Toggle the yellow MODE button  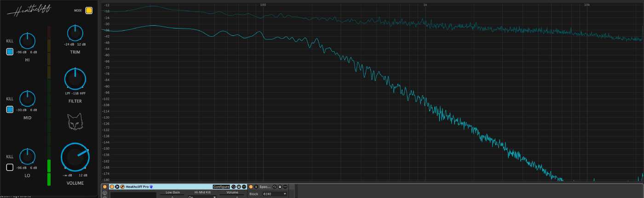(x=89, y=10)
